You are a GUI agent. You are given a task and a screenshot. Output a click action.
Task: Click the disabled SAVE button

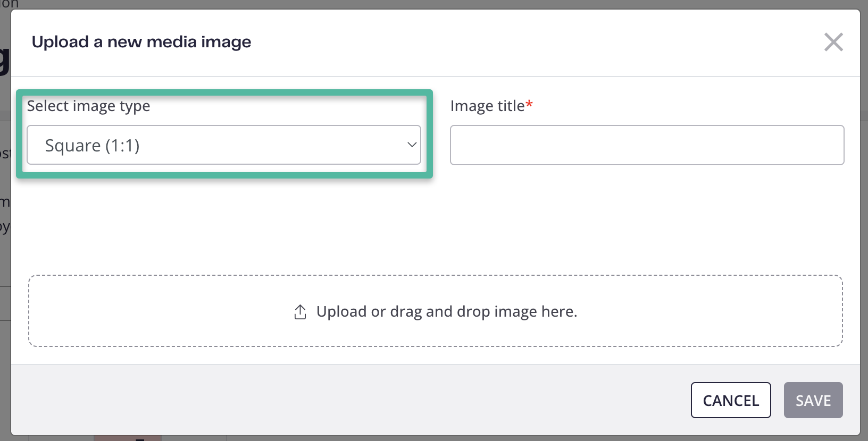coord(813,400)
